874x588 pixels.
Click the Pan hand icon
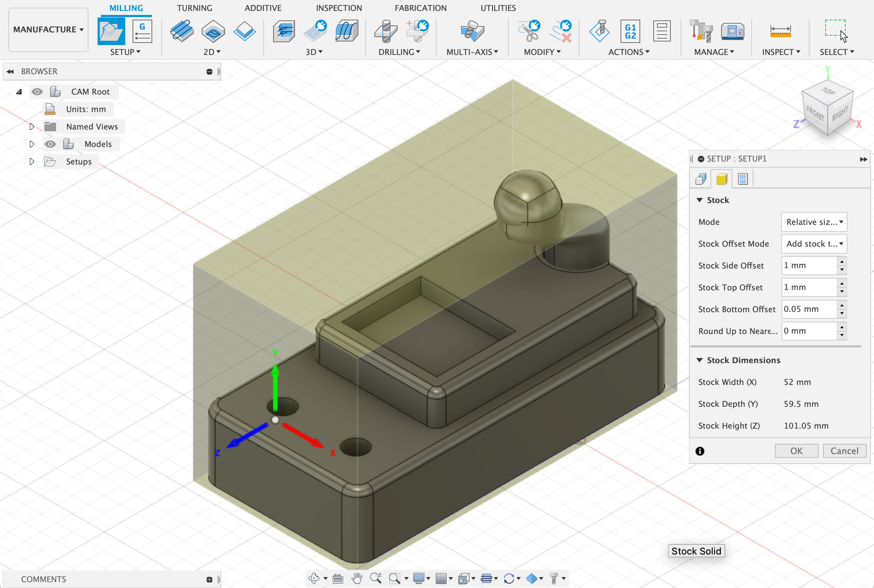tap(357, 578)
